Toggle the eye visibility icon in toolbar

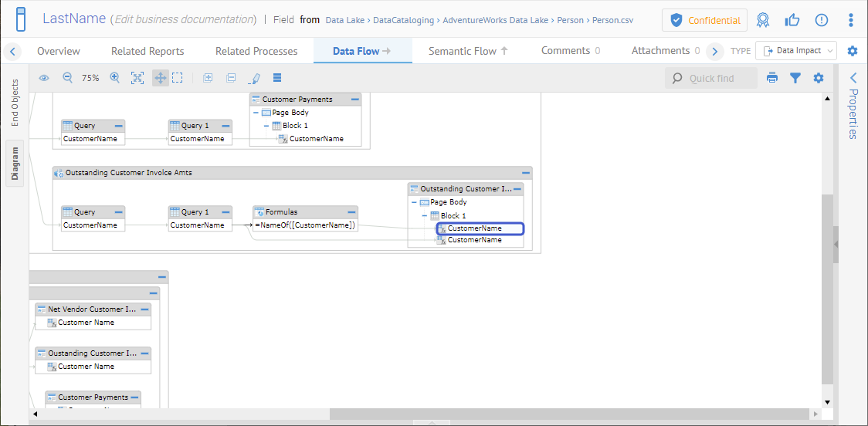(x=44, y=78)
